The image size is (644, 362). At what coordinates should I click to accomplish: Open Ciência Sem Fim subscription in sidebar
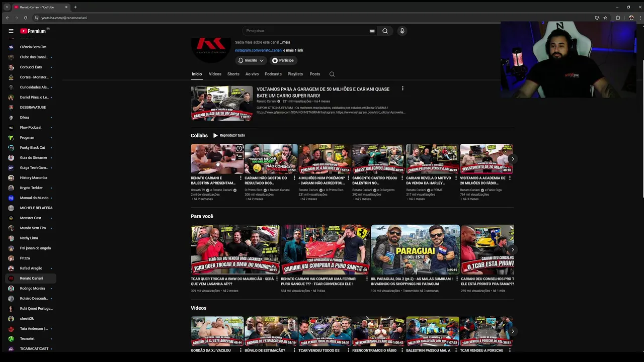pyautogui.click(x=31, y=47)
